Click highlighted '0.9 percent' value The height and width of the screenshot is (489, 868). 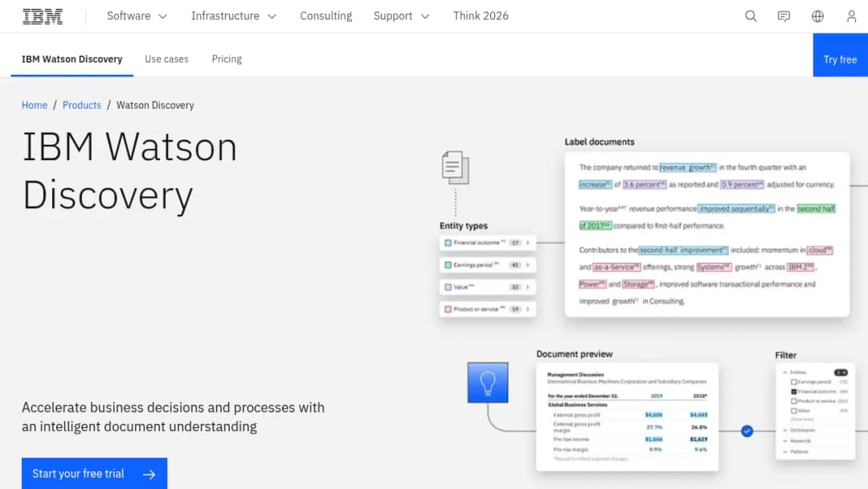pos(742,184)
